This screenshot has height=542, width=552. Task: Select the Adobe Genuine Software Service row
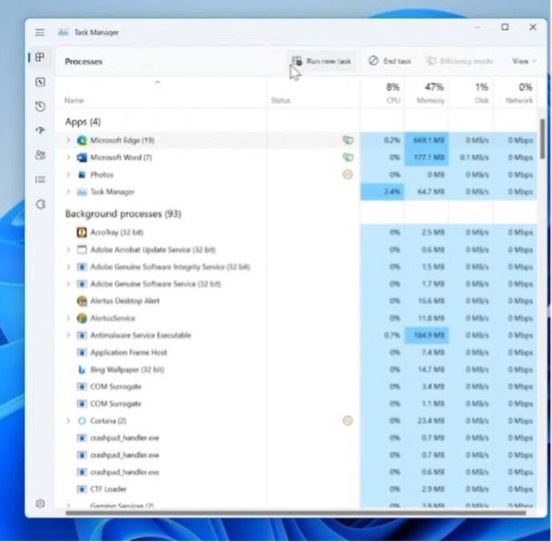[x=296, y=284]
